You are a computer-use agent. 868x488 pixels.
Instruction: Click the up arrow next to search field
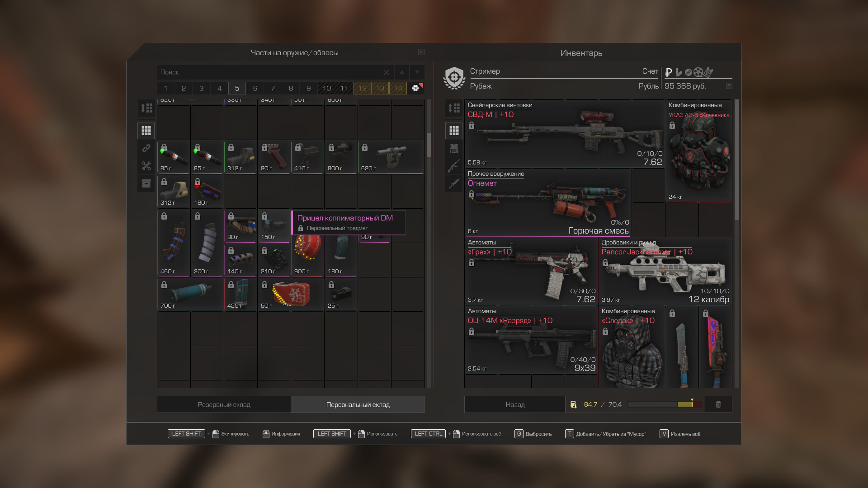401,72
